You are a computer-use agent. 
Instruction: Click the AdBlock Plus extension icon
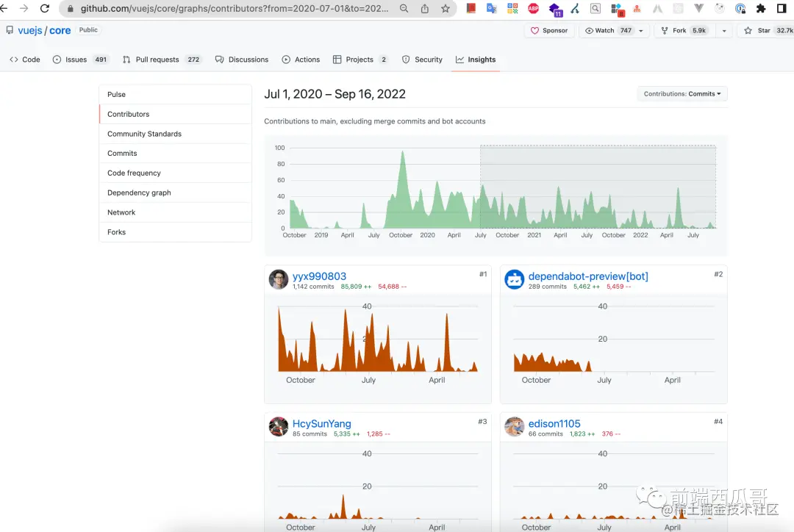[533, 9]
